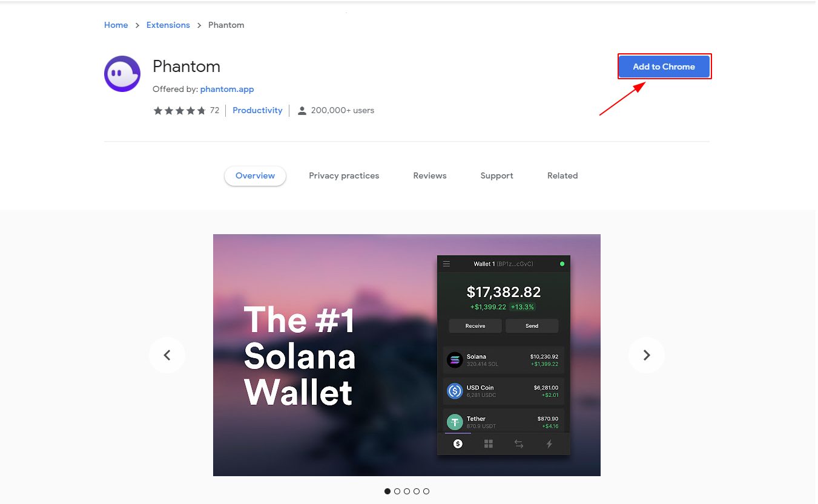The height and width of the screenshot is (504, 818).
Task: Click the Phantom ghost logo icon
Action: 122,74
